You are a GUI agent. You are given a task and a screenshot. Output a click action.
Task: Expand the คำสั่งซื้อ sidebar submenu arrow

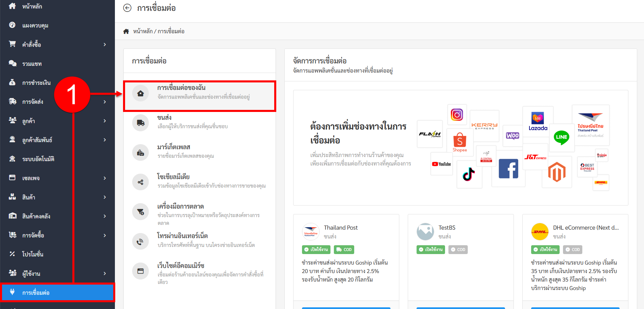pos(105,44)
